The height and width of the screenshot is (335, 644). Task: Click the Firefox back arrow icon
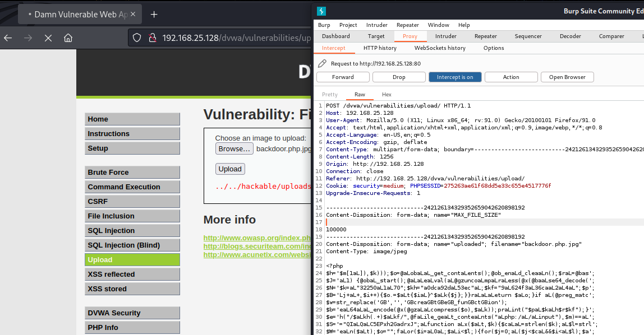point(8,38)
